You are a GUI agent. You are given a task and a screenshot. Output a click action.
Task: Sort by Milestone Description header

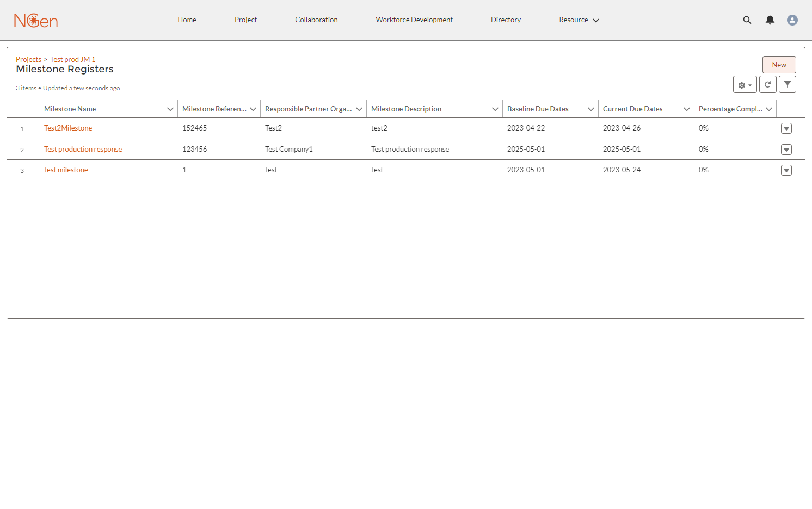point(406,109)
